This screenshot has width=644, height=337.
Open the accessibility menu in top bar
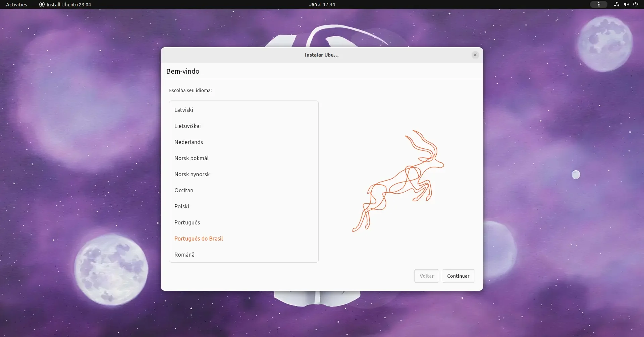[x=598, y=4]
